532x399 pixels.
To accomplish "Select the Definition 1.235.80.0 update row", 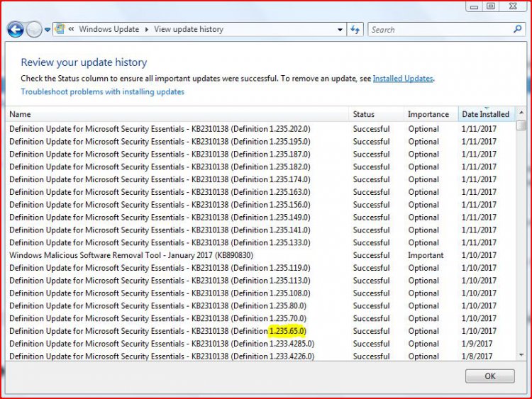I will 260,305.
